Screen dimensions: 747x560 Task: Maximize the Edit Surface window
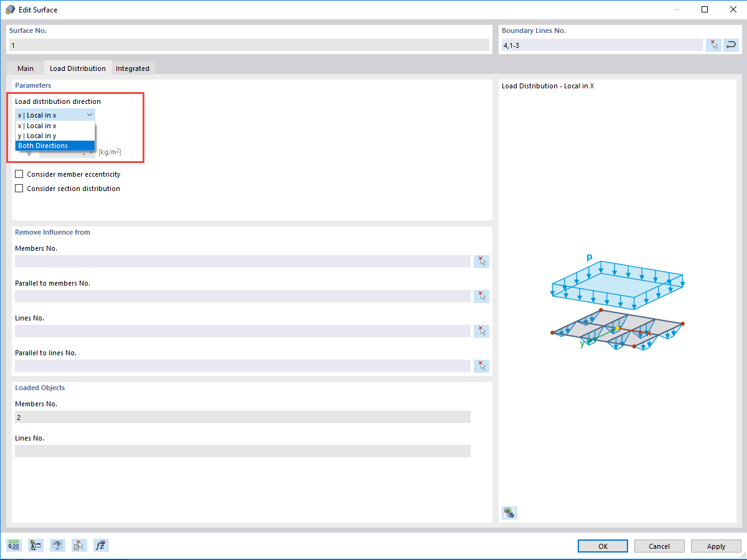[x=704, y=9]
